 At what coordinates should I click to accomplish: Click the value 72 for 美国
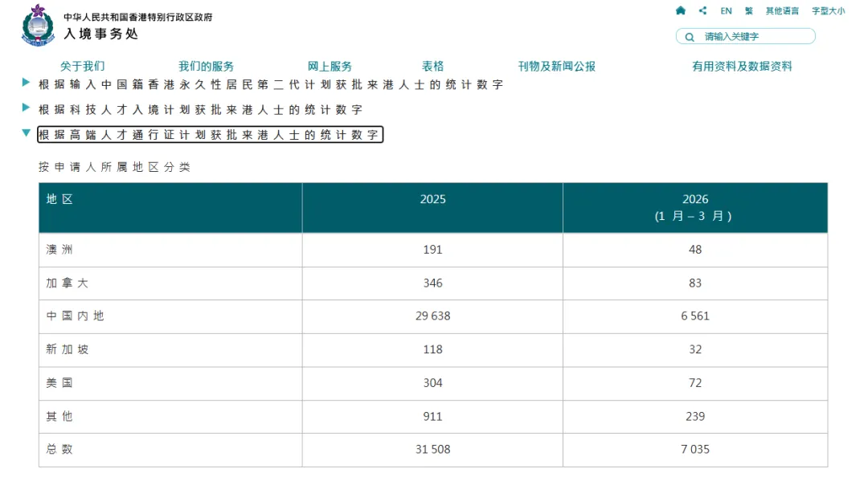coord(695,383)
